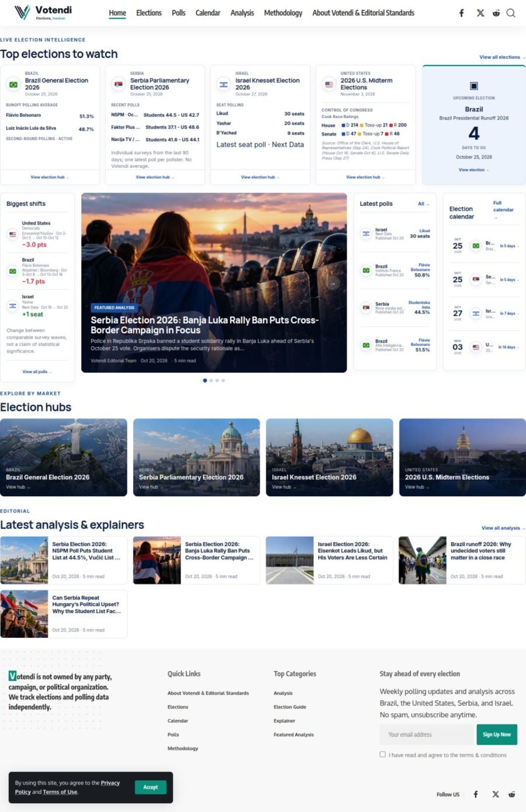Image resolution: width=526 pixels, height=812 pixels.
Task: Open X (Twitter) icon in the header
Action: tap(480, 13)
